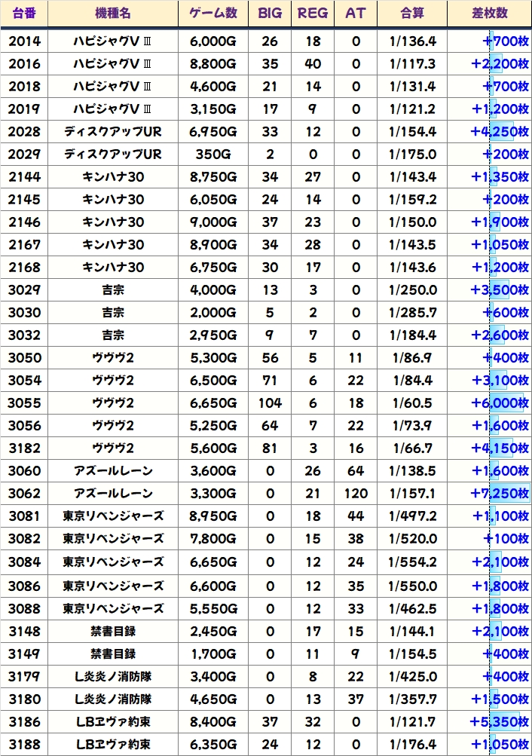Click the 機種名 column header

(113, 14)
